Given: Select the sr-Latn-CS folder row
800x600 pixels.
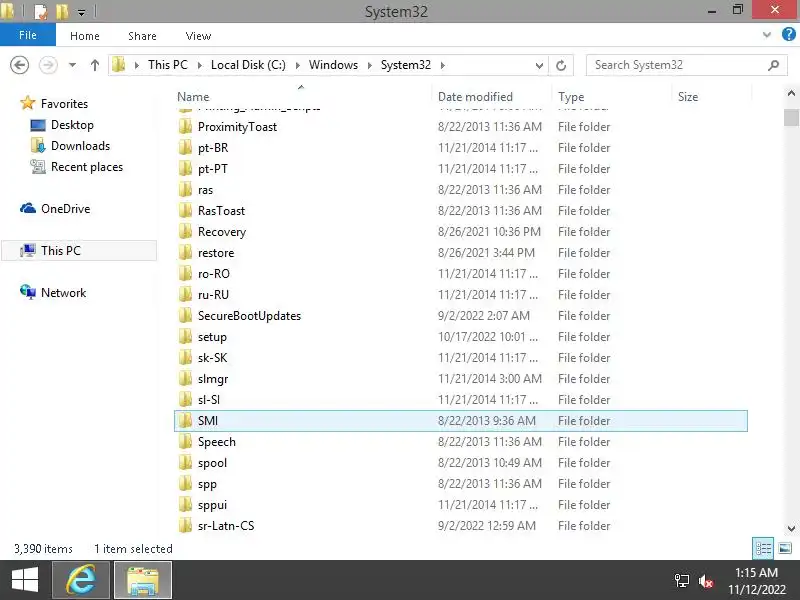Looking at the screenshot, I should click(461, 526).
